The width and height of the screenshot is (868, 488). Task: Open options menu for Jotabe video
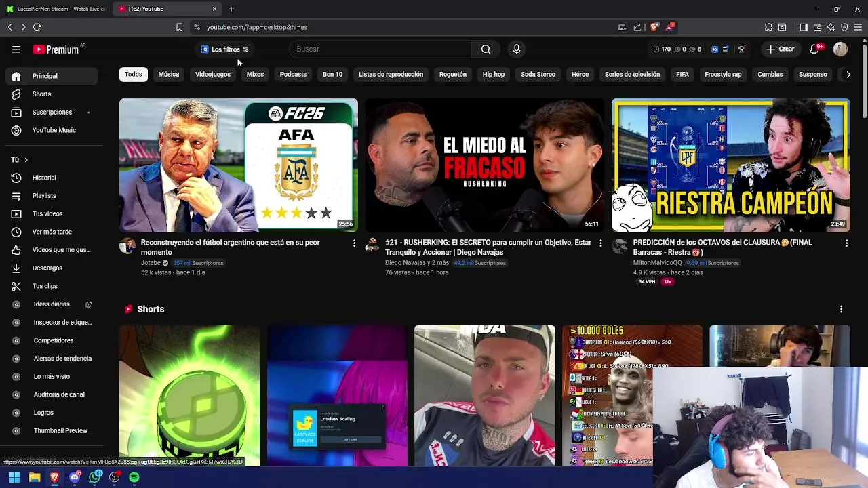(x=354, y=243)
